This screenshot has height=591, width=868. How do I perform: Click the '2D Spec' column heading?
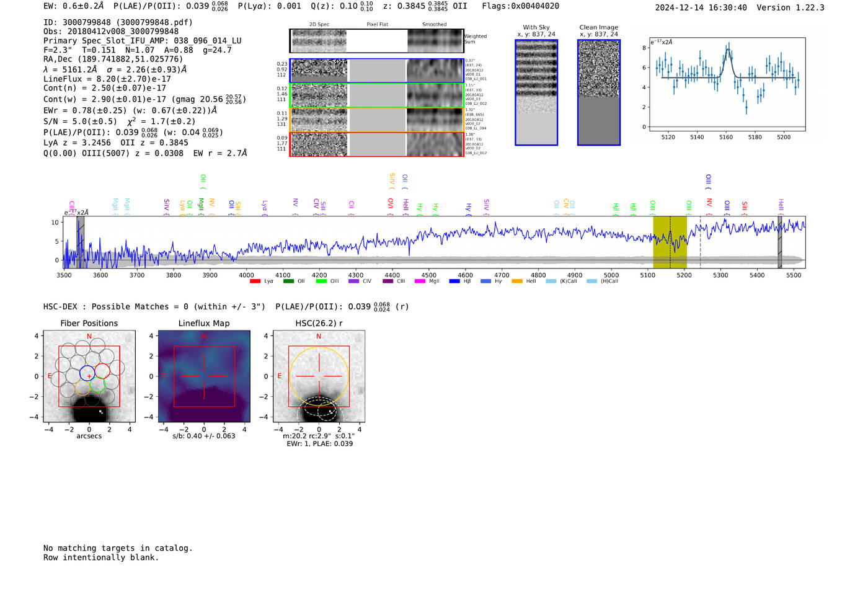point(319,25)
